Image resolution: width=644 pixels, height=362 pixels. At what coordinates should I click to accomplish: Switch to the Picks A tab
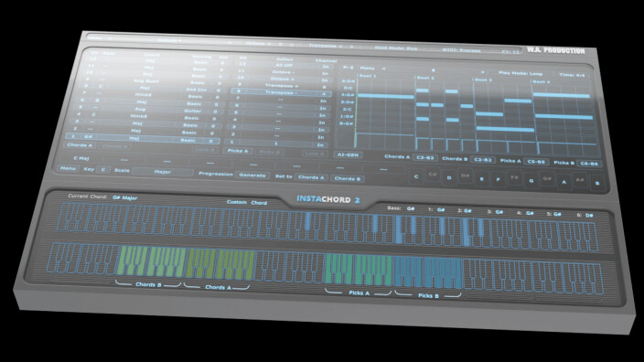pos(238,151)
